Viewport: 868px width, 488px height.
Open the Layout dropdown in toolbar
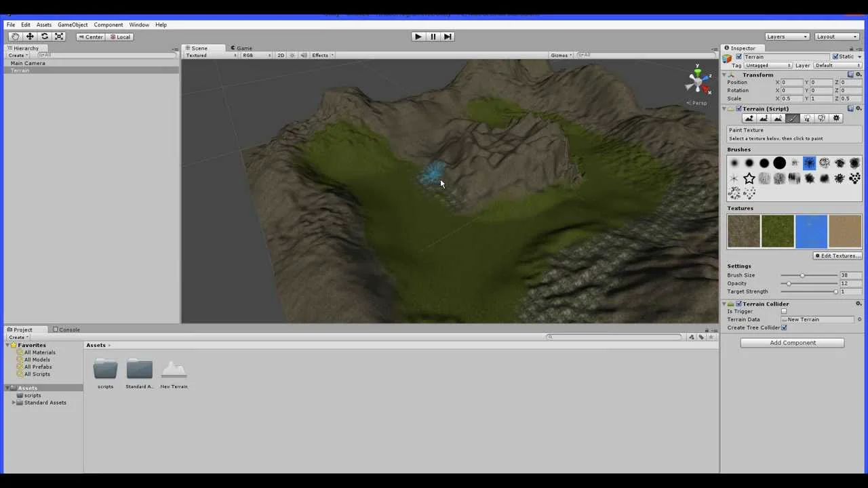837,37
